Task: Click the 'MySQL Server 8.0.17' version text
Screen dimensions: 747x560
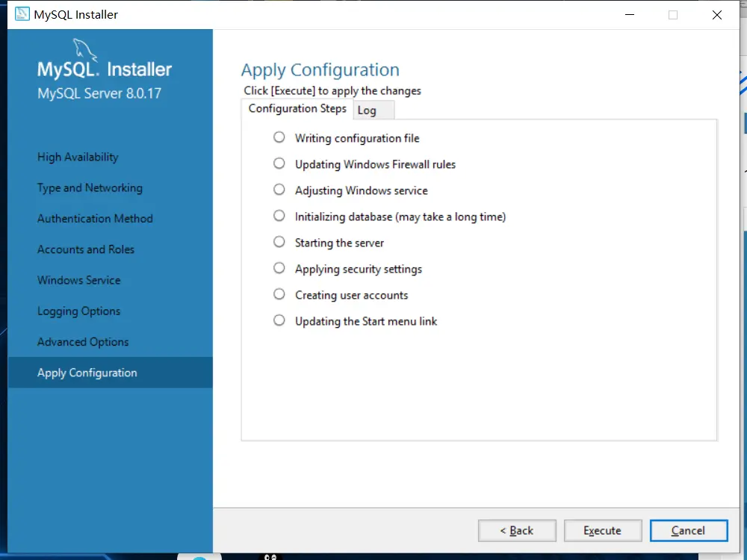Action: [99, 93]
